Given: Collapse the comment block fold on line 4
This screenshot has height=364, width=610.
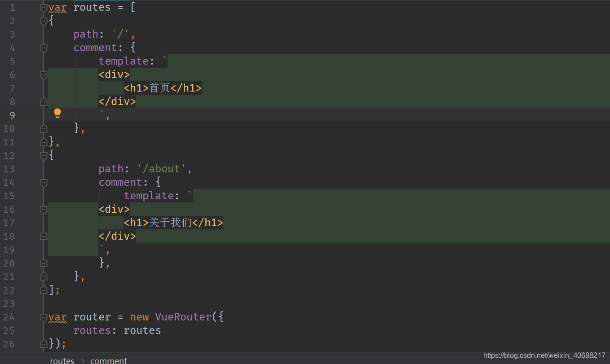Looking at the screenshot, I should [44, 48].
